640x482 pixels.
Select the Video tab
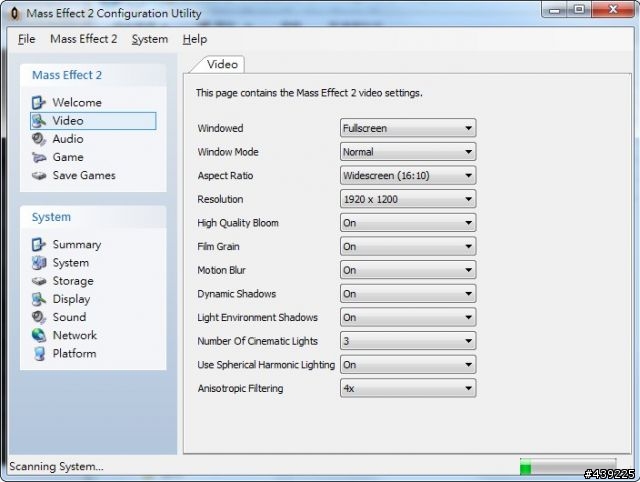click(x=222, y=64)
